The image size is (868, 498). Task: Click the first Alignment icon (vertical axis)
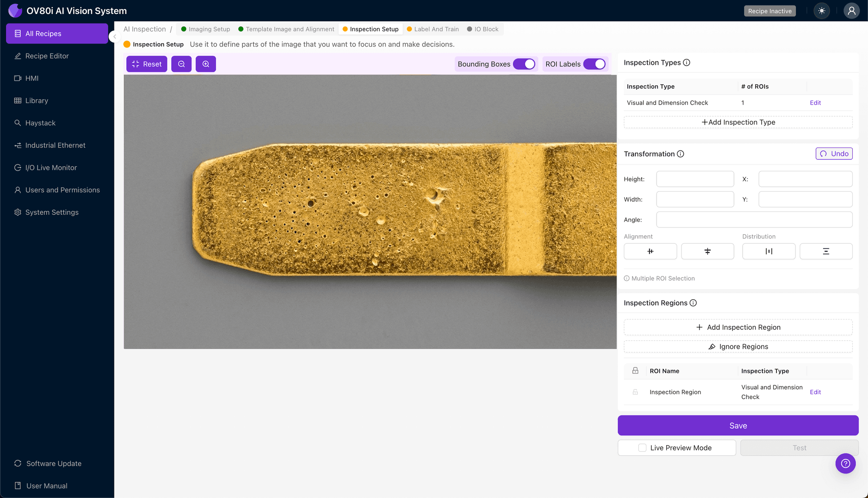click(x=650, y=251)
